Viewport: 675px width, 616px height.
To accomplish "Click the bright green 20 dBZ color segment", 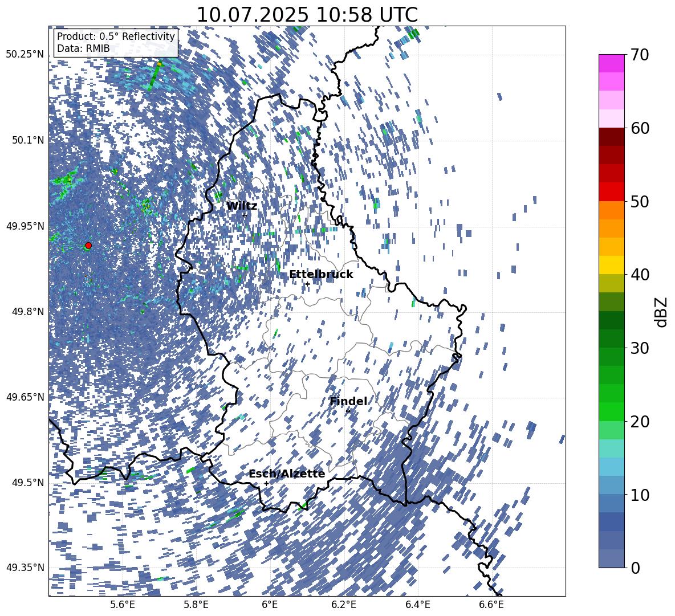I will (612, 411).
